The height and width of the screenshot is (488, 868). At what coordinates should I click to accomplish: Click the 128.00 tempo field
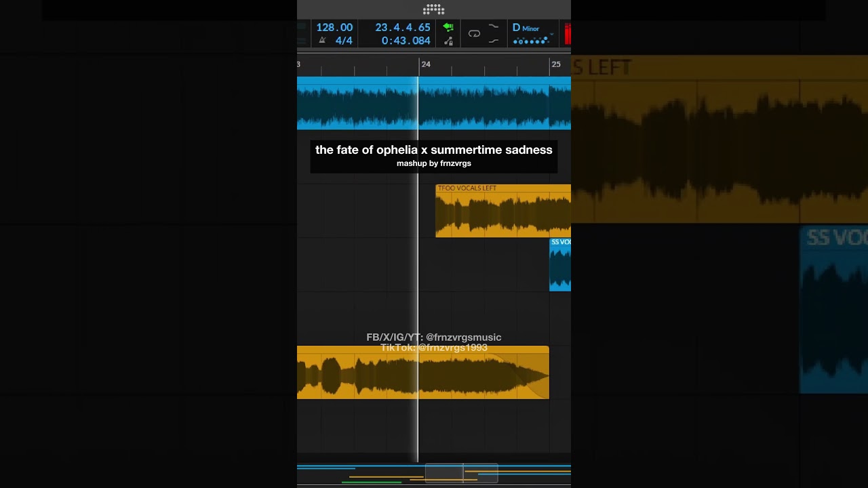pos(334,28)
